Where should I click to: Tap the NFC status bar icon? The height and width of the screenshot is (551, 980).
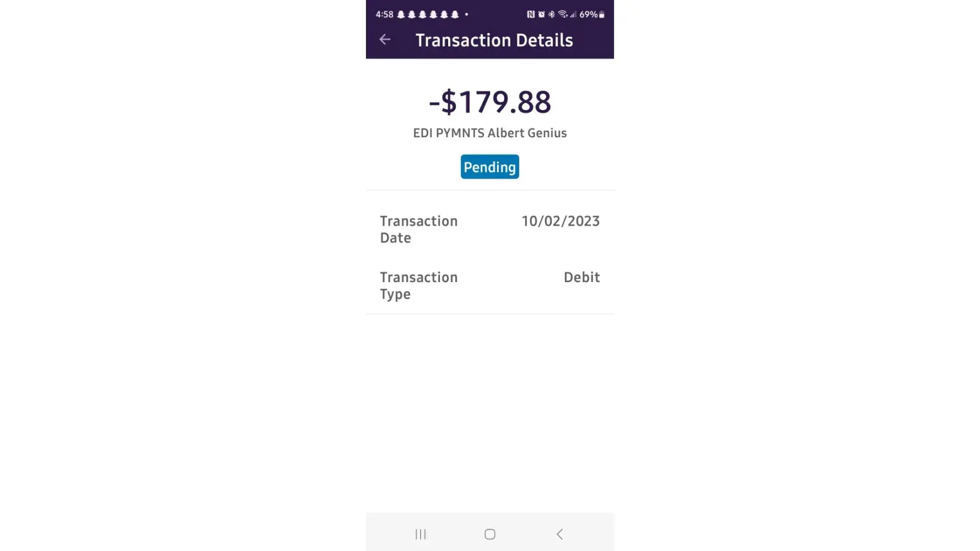pos(531,14)
